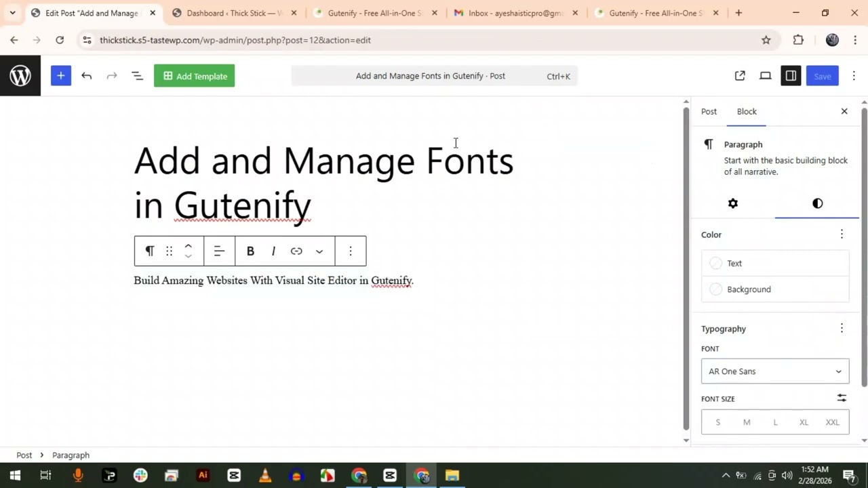Open block options three-dot menu

(x=351, y=251)
